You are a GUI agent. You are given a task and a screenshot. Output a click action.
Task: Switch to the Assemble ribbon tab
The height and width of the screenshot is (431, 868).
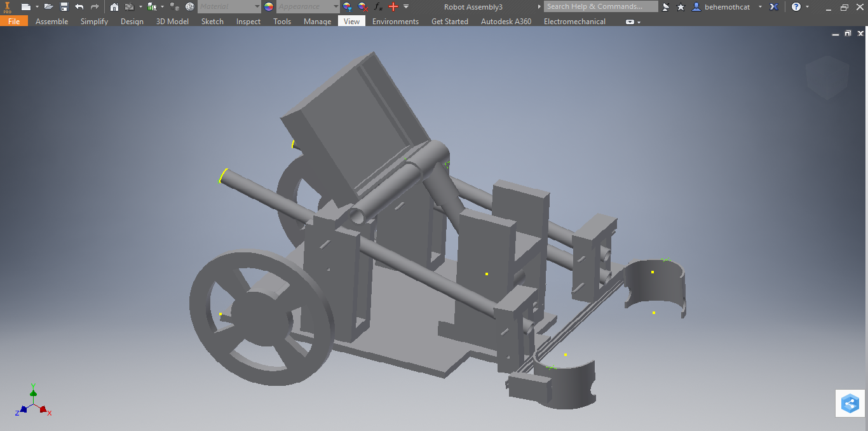tap(51, 22)
